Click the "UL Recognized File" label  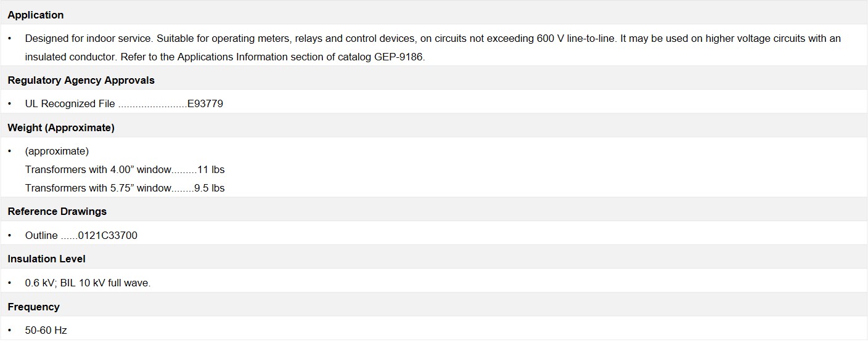coord(70,103)
